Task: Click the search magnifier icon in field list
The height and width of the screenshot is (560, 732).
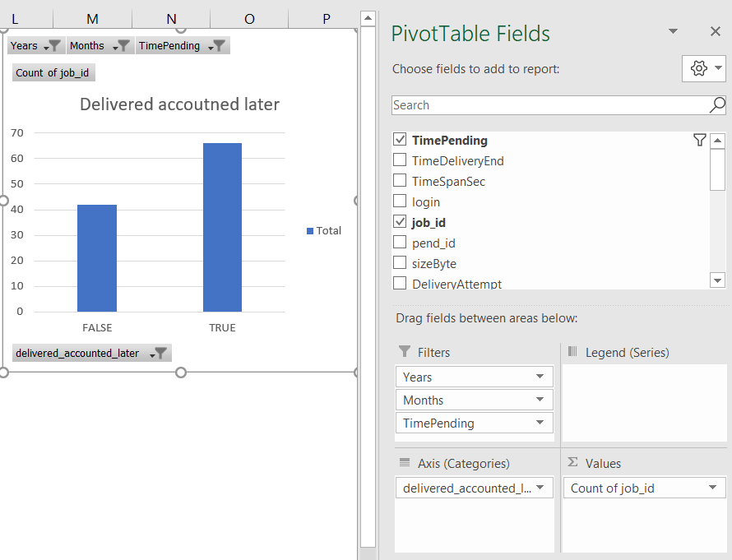Action: click(x=717, y=105)
